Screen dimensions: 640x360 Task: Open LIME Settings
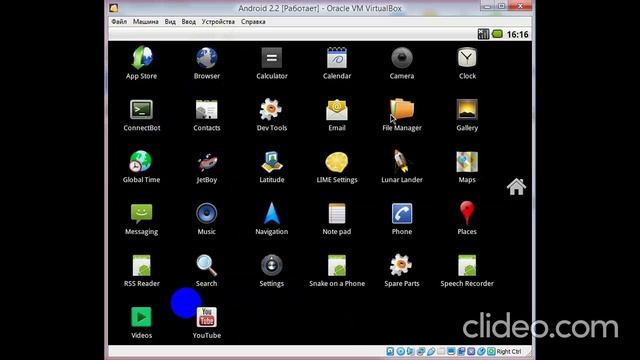click(337, 167)
